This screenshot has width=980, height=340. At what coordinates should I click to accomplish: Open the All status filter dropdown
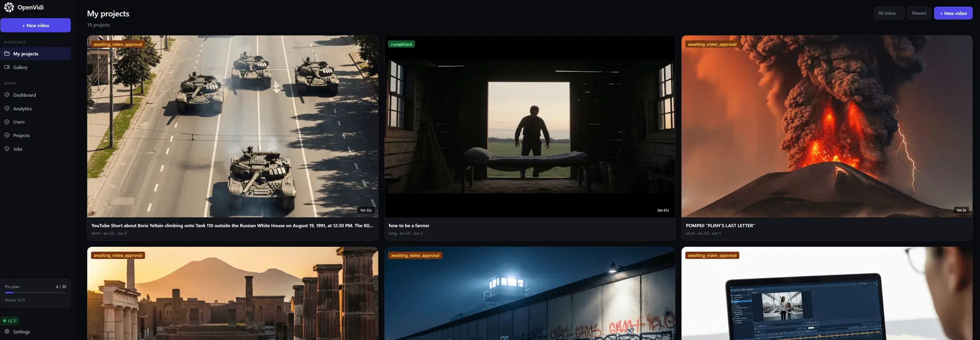coord(889,13)
